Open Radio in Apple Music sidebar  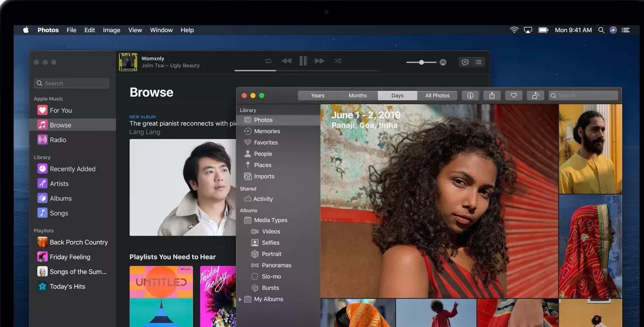click(x=58, y=140)
